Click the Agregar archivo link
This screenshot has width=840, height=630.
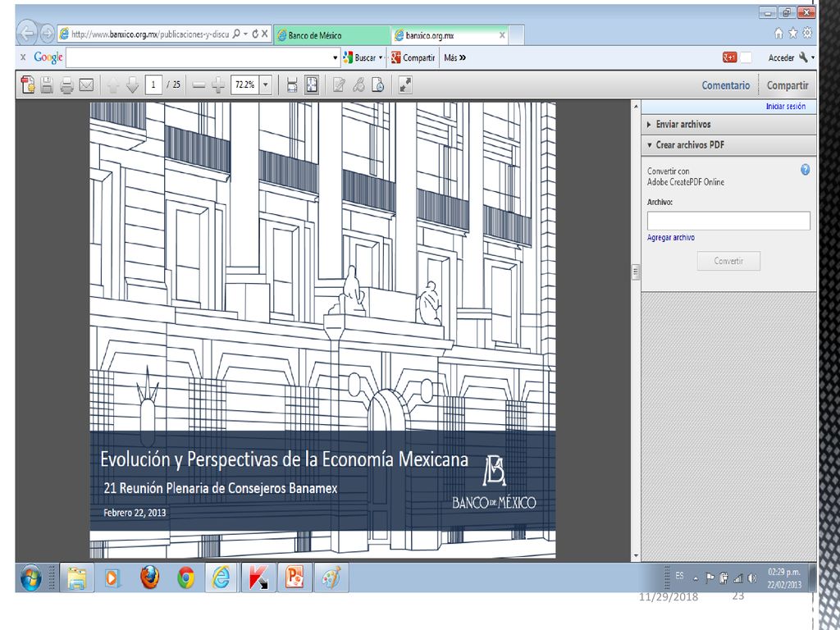[671, 237]
